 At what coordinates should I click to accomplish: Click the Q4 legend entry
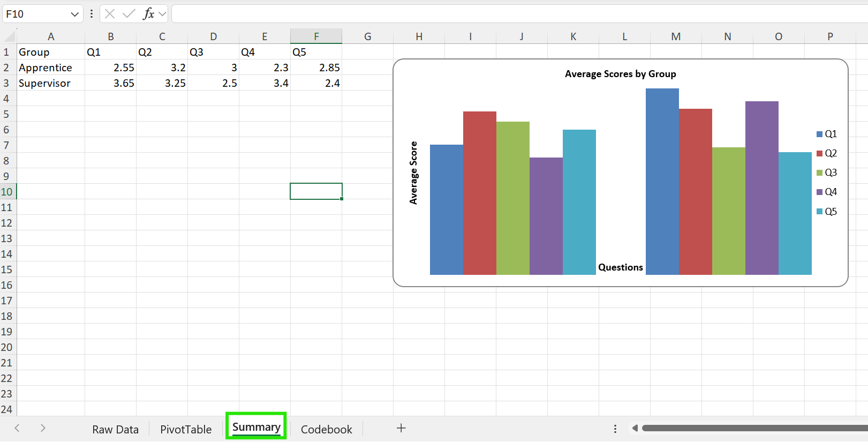(x=827, y=192)
